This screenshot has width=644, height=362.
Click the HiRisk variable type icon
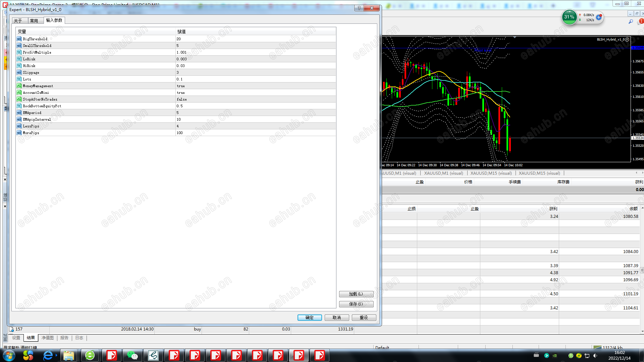19,66
